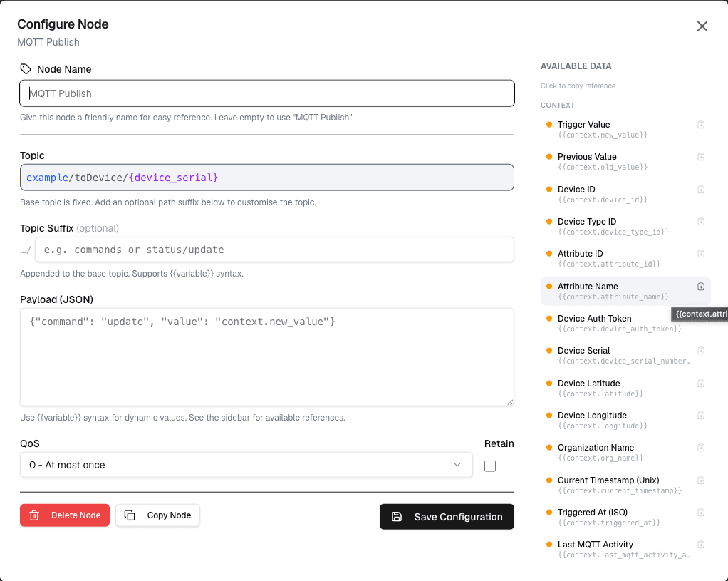Image resolution: width=728 pixels, height=581 pixels.
Task: Copy the Device Type ID reference icon
Action: click(x=701, y=222)
